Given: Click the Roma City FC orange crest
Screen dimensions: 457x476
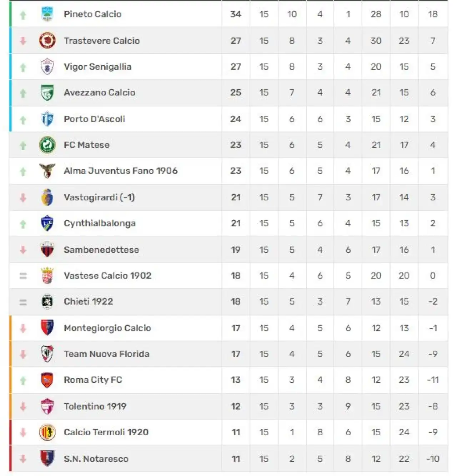Looking at the screenshot, I should [x=47, y=380].
